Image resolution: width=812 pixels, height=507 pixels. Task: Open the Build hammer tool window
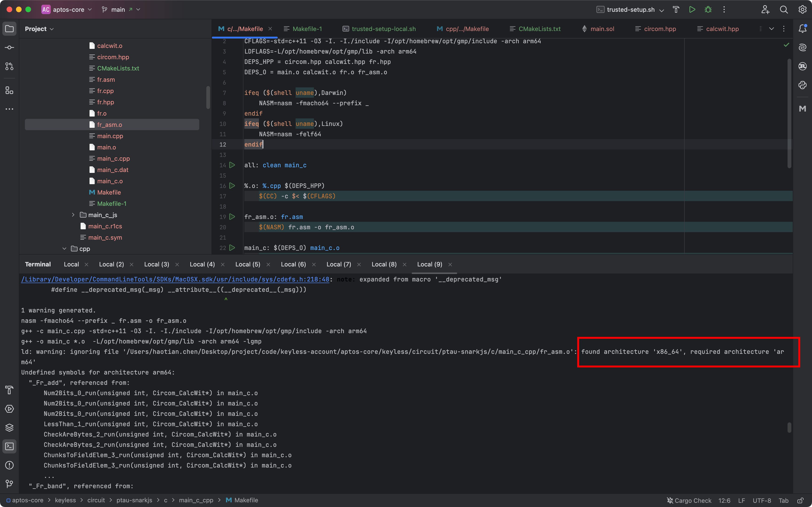pyautogui.click(x=9, y=390)
